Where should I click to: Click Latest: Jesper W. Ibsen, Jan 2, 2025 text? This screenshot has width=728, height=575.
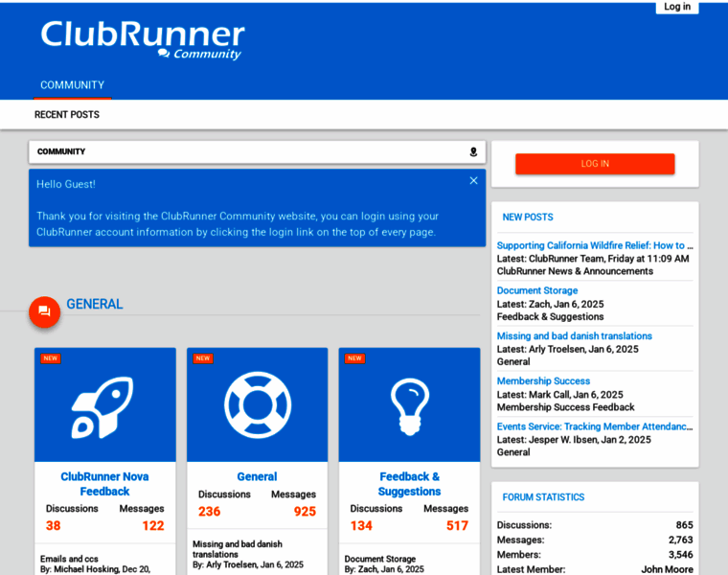click(x=574, y=440)
